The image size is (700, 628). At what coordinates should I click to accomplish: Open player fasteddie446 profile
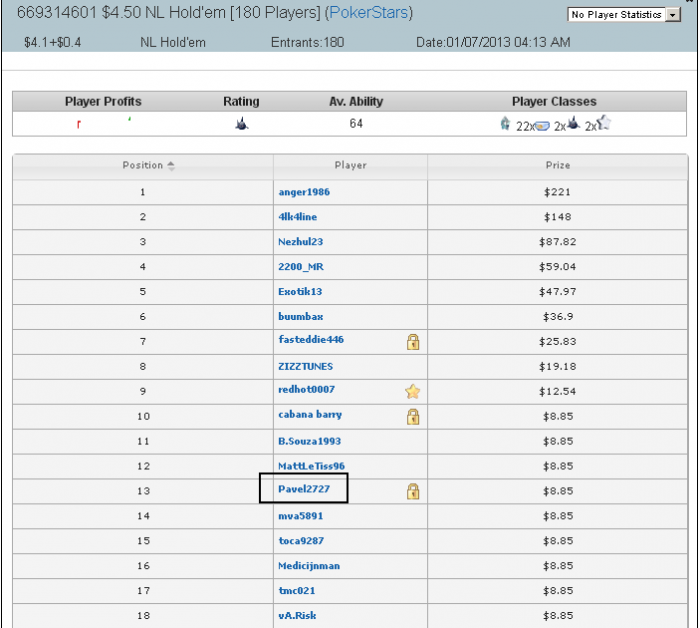[x=311, y=340]
